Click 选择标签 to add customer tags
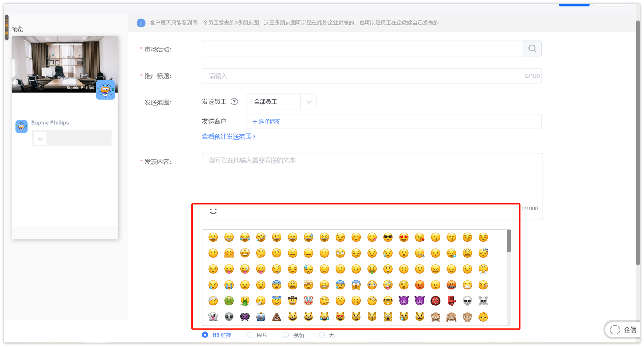The image size is (644, 347). [267, 122]
